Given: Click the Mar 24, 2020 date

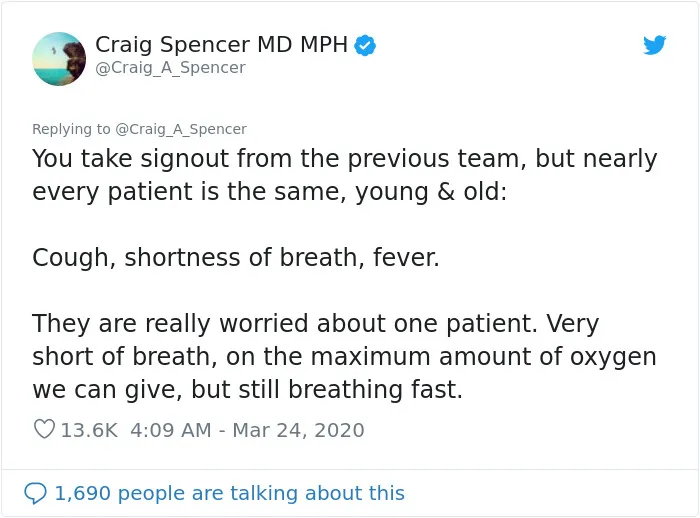Looking at the screenshot, I should 298,430.
